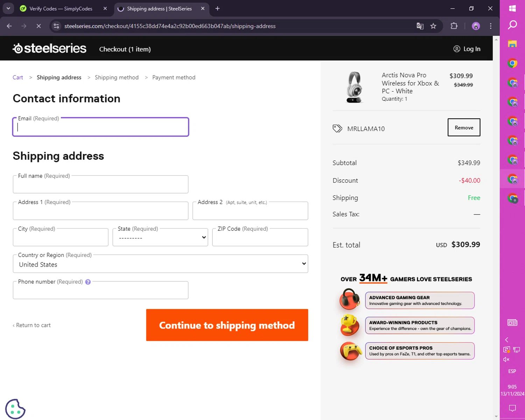
Task: Click the promo code tag icon
Action: [x=337, y=128]
